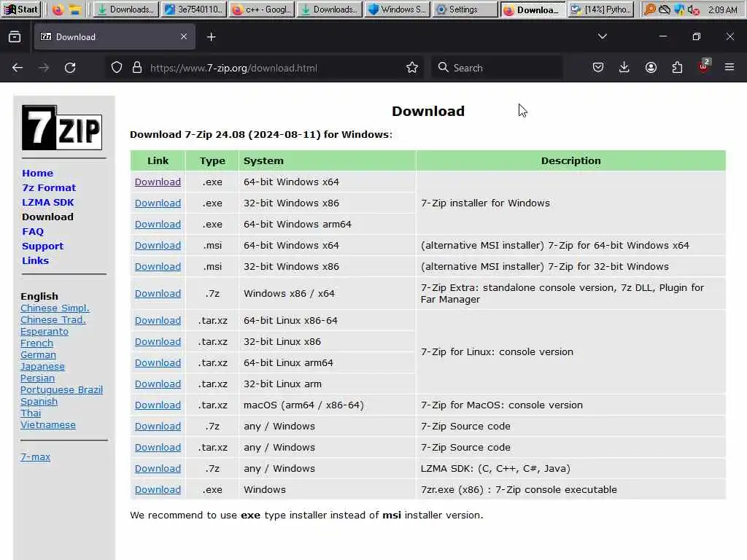Image resolution: width=747 pixels, height=560 pixels.
Task: Download the tar.xz for 64-bit Linux x86-64
Action: pos(158,321)
